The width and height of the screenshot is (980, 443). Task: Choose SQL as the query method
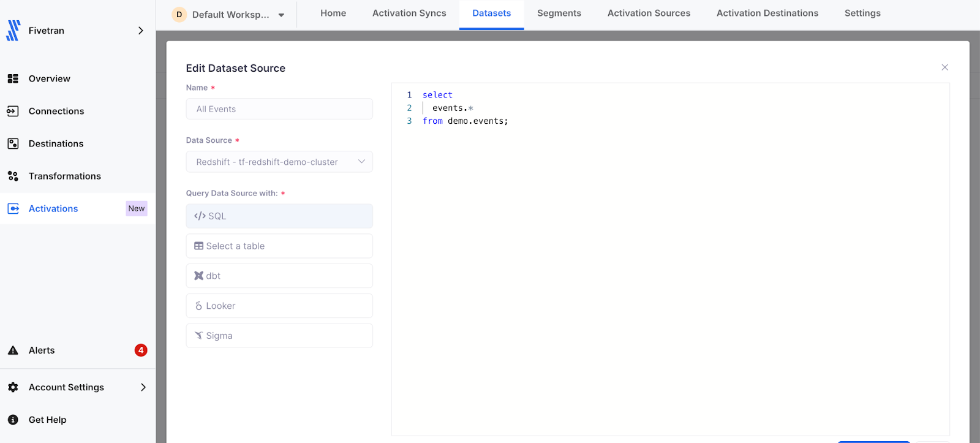[279, 216]
